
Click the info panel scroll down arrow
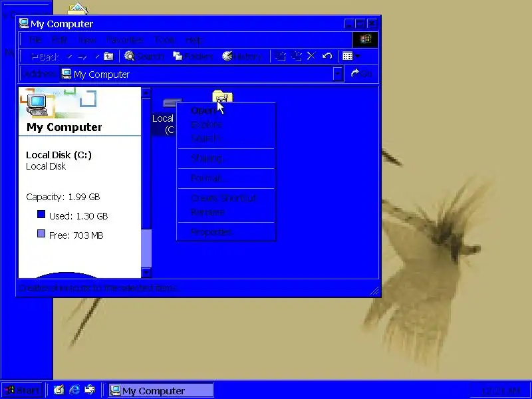[x=146, y=273]
